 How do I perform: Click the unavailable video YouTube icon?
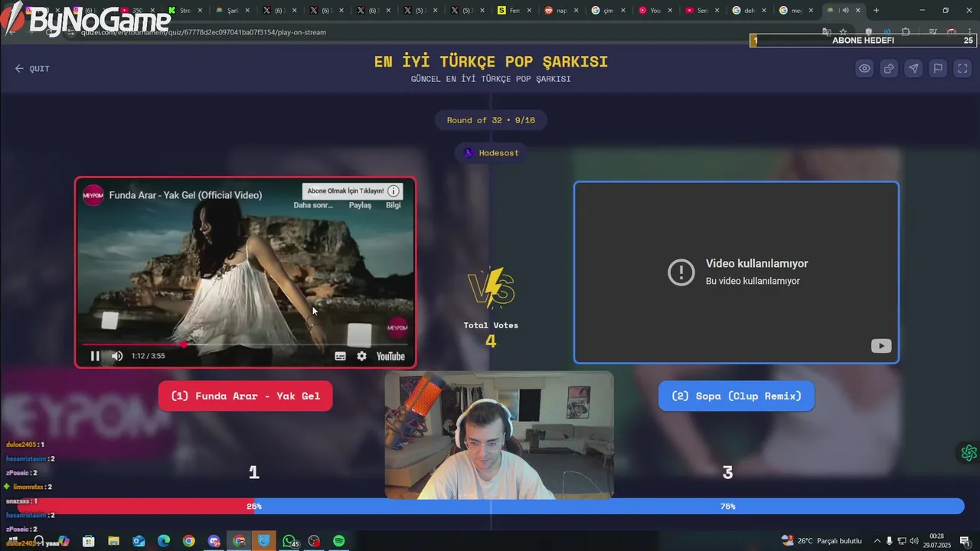coord(881,346)
